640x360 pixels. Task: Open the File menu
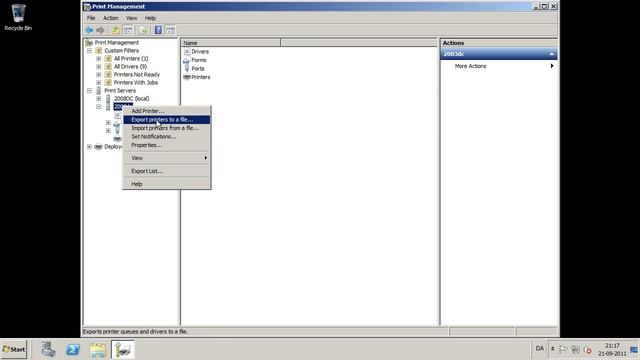coord(91,18)
